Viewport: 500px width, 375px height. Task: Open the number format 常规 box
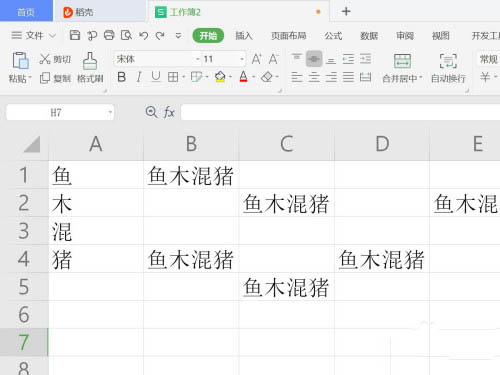tap(488, 59)
